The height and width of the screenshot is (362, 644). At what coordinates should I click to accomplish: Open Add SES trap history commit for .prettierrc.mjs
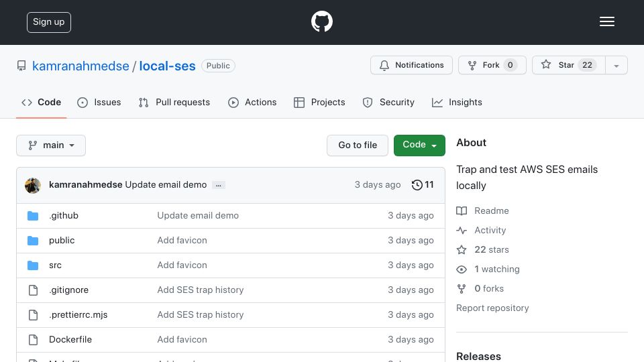click(x=201, y=315)
